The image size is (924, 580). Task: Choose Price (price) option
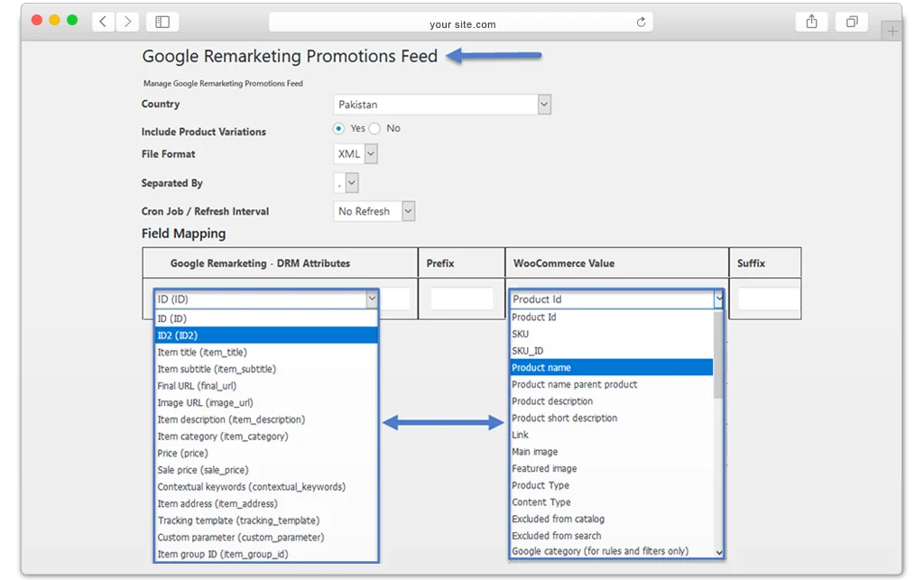(x=266, y=454)
